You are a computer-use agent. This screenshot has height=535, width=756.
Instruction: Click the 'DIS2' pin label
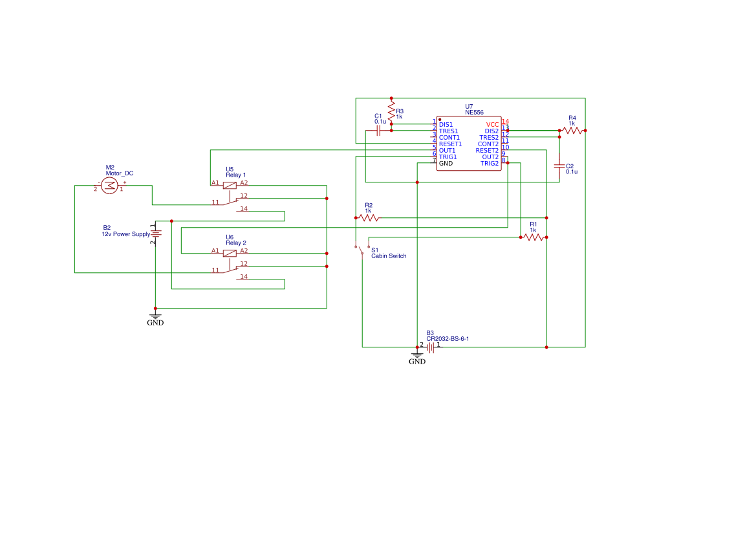[x=491, y=131]
